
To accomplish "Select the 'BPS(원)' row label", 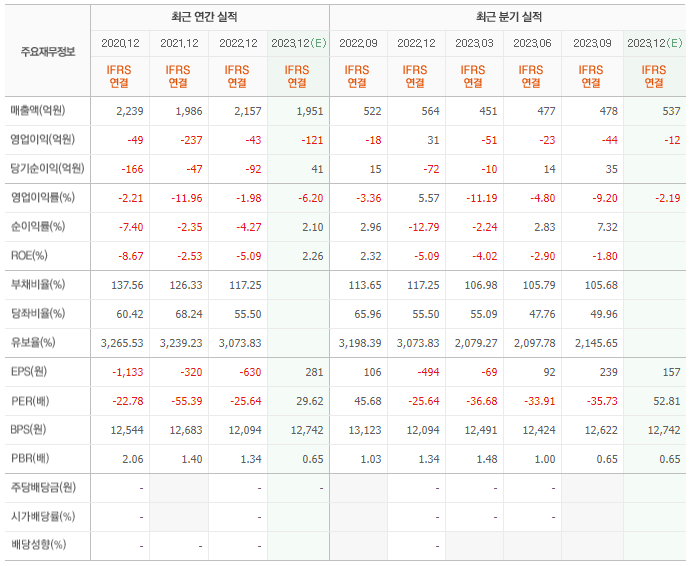I will [x=28, y=430].
